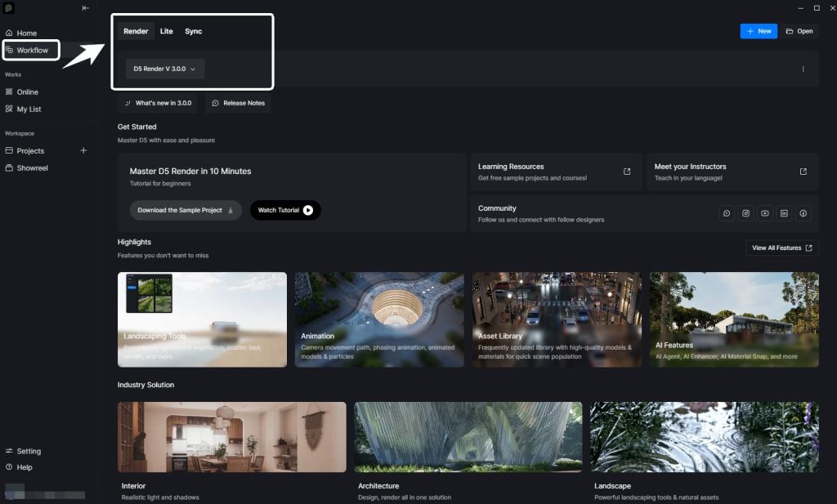The height and width of the screenshot is (504, 837).
Task: Click the Master D5 Render in 10 Minutes heading
Action: (190, 172)
